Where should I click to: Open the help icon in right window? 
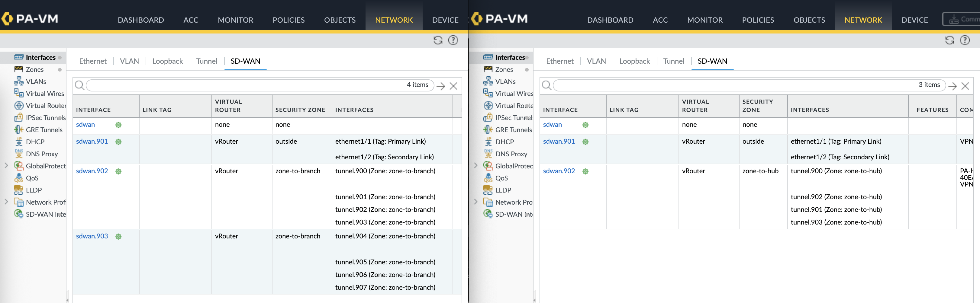[965, 40]
